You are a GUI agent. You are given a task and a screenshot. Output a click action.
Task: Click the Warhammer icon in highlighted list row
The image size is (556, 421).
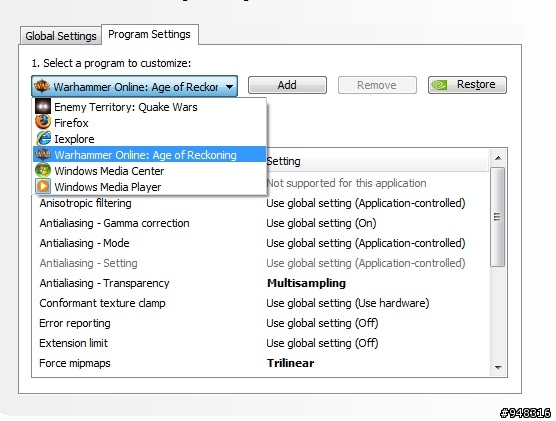tap(43, 154)
